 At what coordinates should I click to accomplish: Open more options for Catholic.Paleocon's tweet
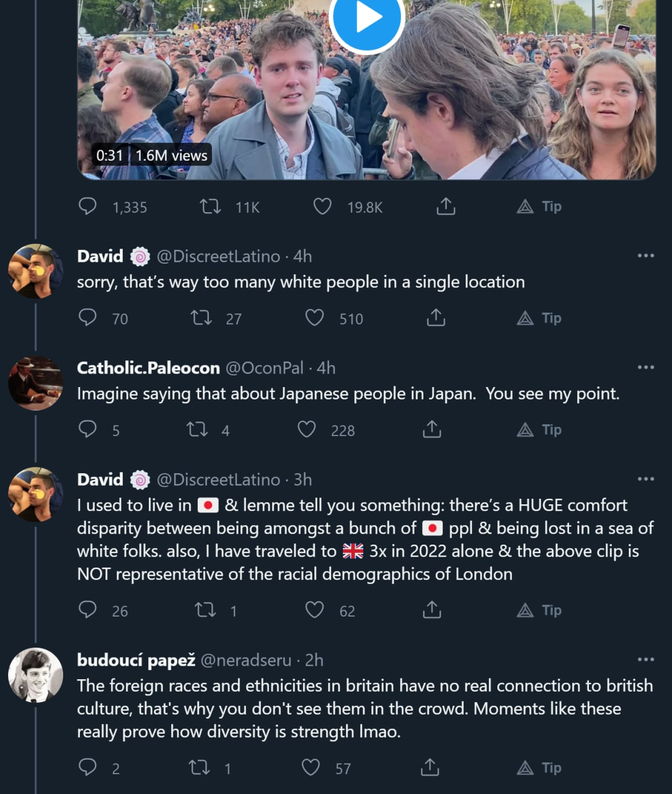[645, 367]
